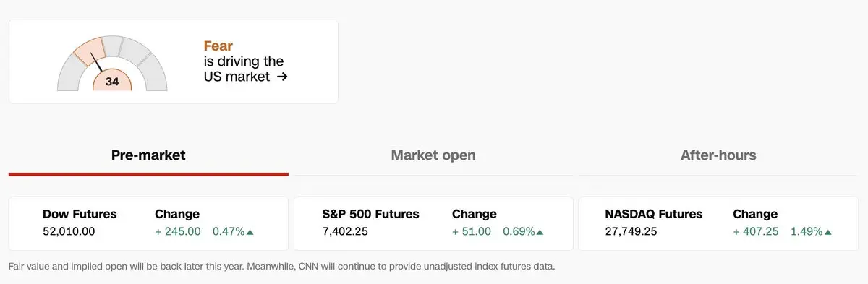
Task: Click the NASDAQ Futures value 27,749.25
Action: (x=631, y=232)
